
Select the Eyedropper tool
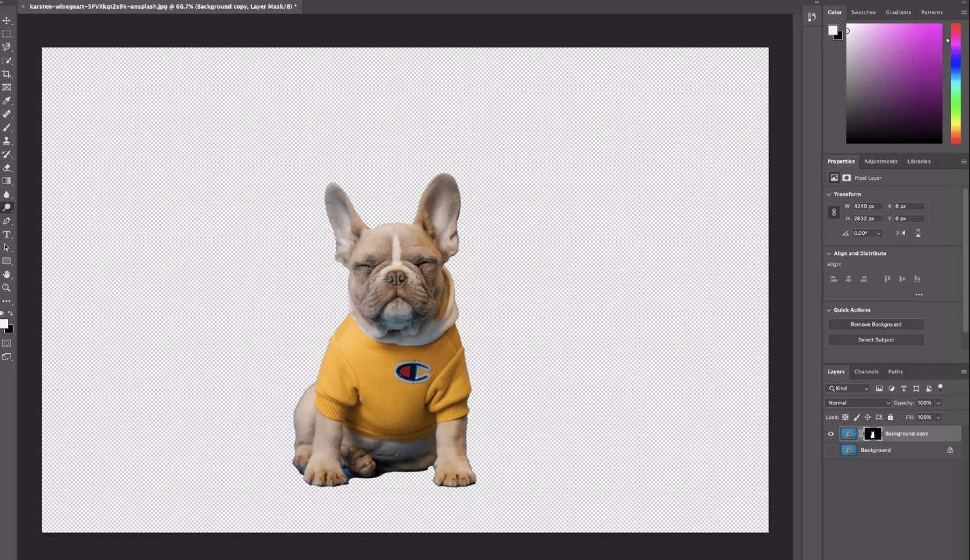[7, 100]
